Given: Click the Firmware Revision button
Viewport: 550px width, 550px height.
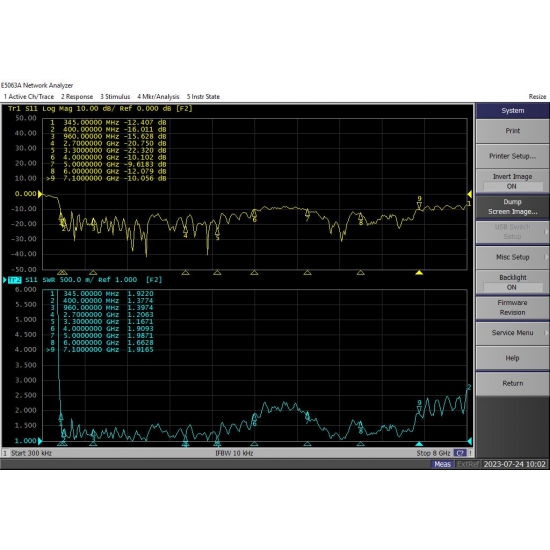Looking at the screenshot, I should (x=512, y=308).
